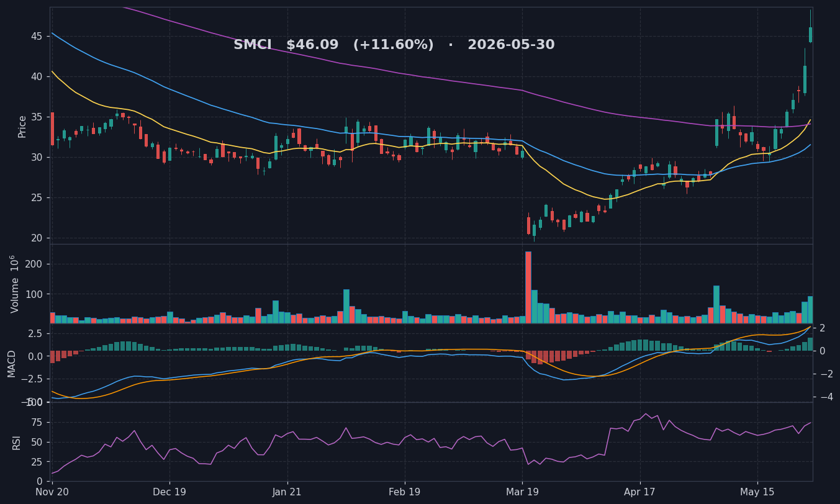Click the Volume axis label
The width and height of the screenshot is (840, 504).
click(16, 284)
